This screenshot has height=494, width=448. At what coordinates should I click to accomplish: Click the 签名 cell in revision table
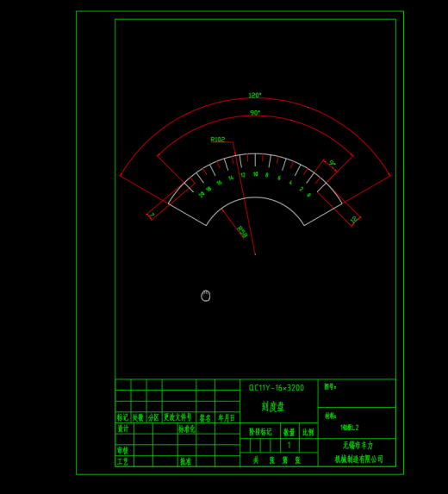pyautogui.click(x=205, y=418)
